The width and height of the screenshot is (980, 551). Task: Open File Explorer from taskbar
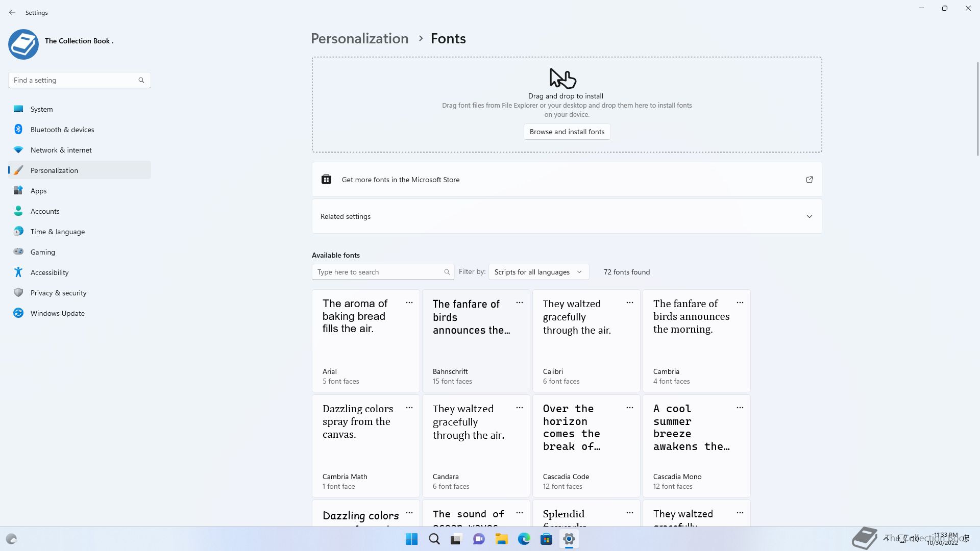pos(501,539)
